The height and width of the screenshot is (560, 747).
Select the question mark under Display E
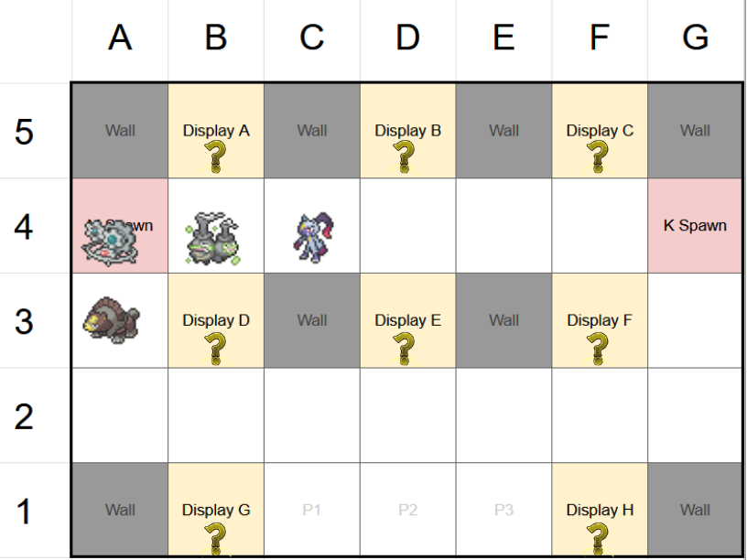click(x=407, y=347)
